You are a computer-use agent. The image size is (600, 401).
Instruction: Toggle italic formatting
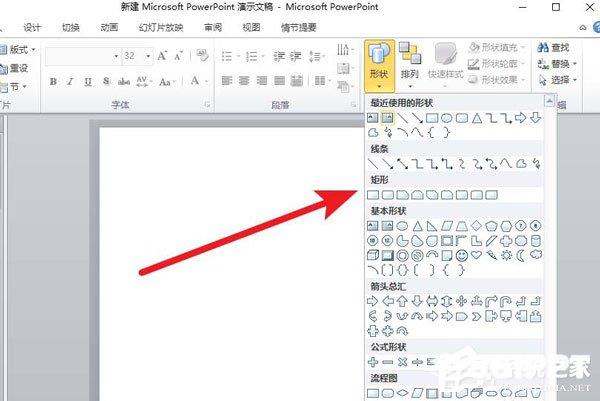pos(70,82)
